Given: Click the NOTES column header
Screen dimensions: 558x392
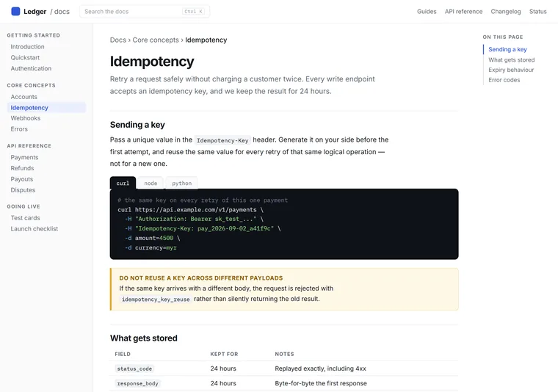Looking at the screenshot, I should click(x=284, y=354).
